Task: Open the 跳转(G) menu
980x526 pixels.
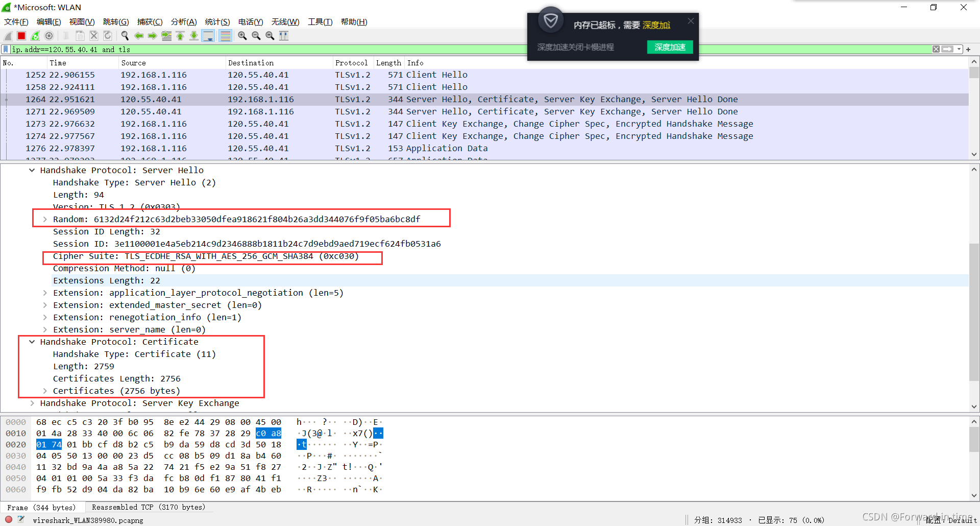Action: point(116,22)
